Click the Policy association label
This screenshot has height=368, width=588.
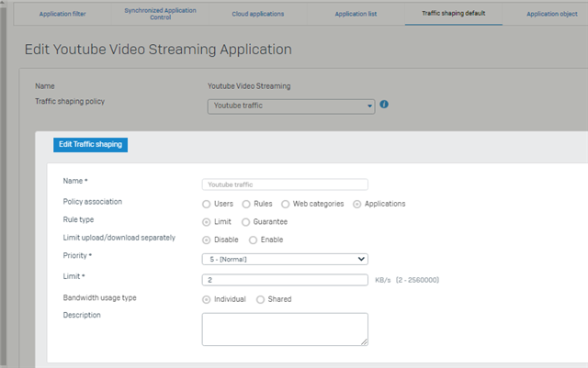[x=93, y=202]
